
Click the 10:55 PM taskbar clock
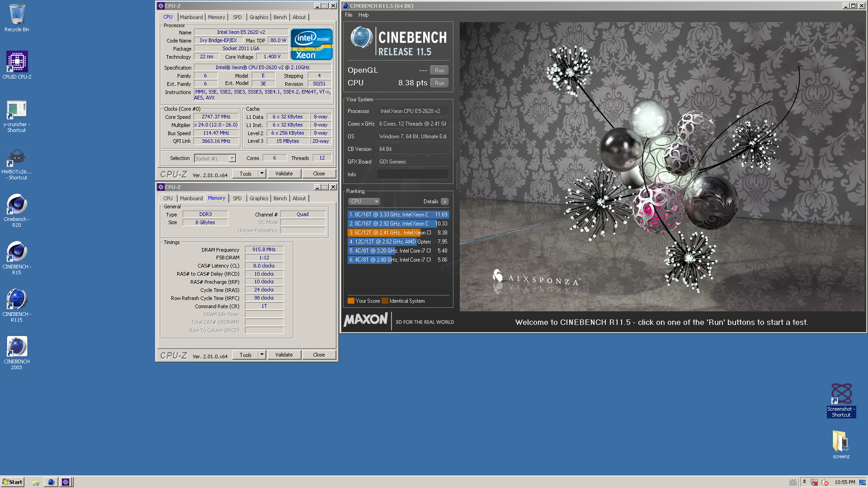(x=844, y=482)
